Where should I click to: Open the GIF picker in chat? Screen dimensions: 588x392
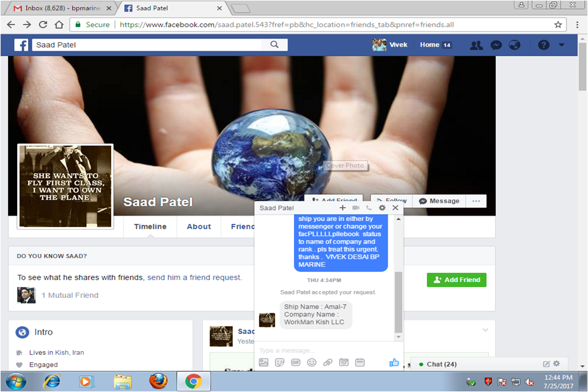click(295, 363)
